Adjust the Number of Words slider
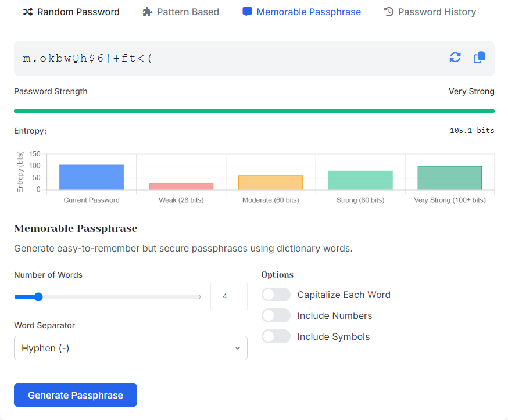Image resolution: width=508 pixels, height=420 pixels. click(x=108, y=297)
